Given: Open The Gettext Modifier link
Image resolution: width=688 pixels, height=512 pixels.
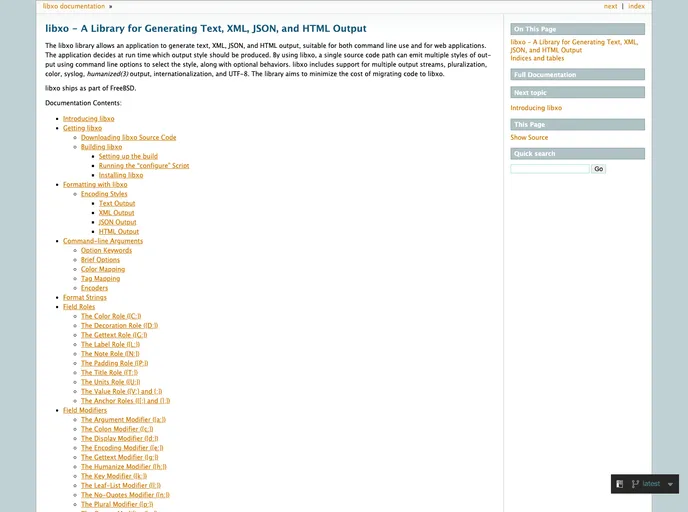Looking at the screenshot, I should 120,458.
